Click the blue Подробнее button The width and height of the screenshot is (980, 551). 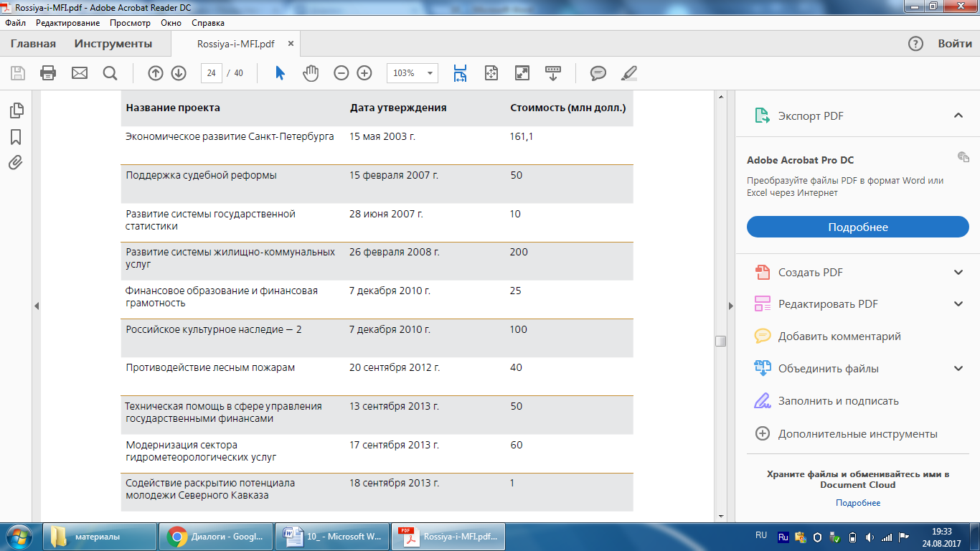pos(858,227)
